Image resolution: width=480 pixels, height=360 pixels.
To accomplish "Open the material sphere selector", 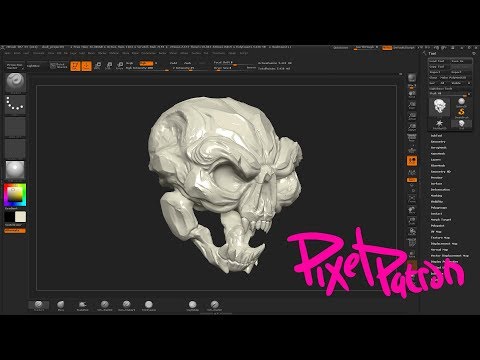I will coord(15,170).
